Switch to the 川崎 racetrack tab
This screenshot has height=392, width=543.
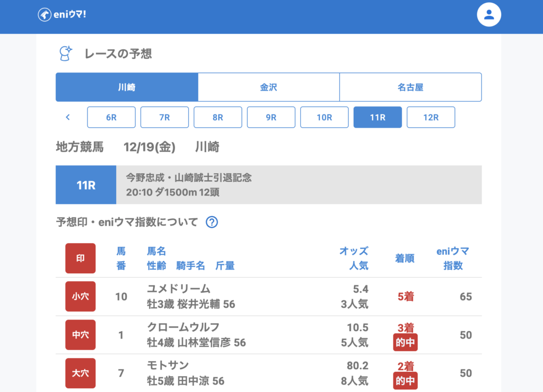coord(127,87)
